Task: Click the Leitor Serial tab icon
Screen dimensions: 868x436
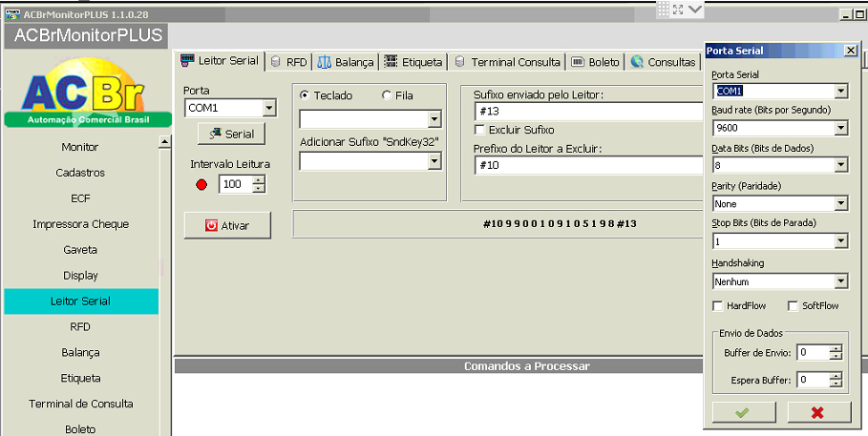Action: [188, 60]
